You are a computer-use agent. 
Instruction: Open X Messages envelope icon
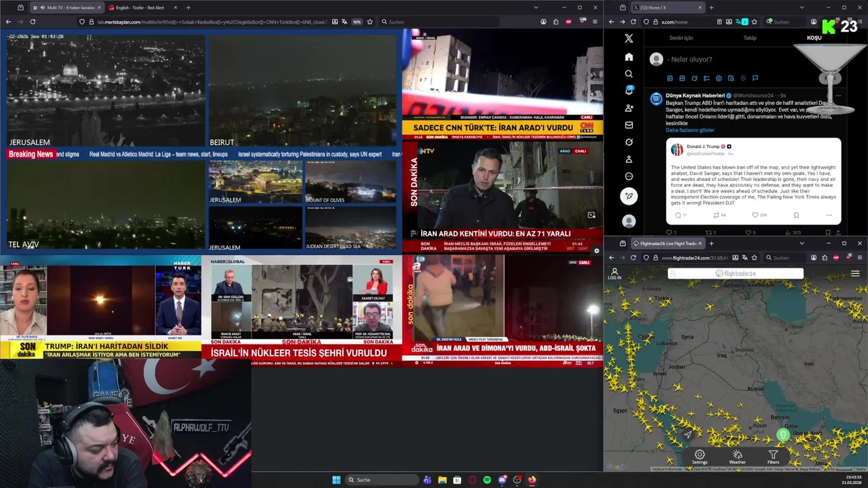[629, 125]
